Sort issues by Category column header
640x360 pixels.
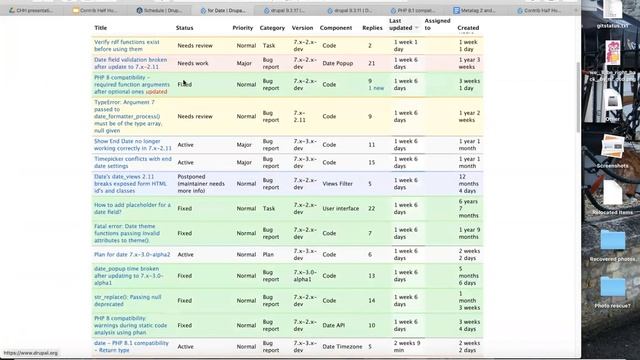tap(272, 28)
